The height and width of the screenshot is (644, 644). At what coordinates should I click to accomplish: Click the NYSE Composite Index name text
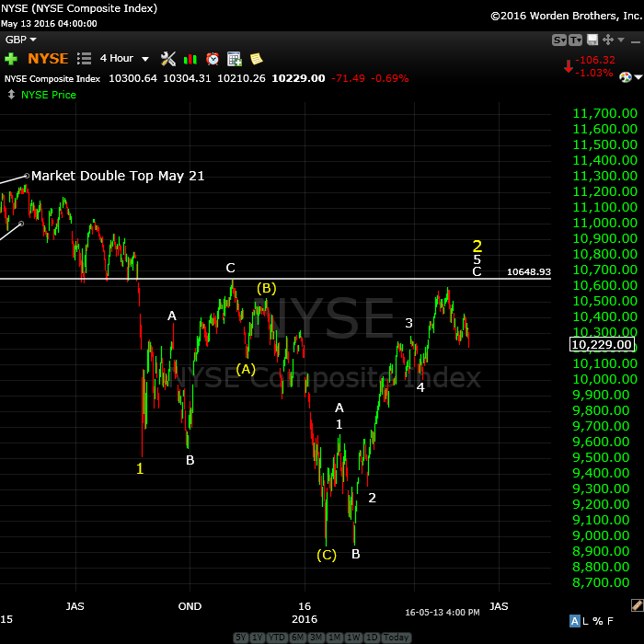[52, 78]
